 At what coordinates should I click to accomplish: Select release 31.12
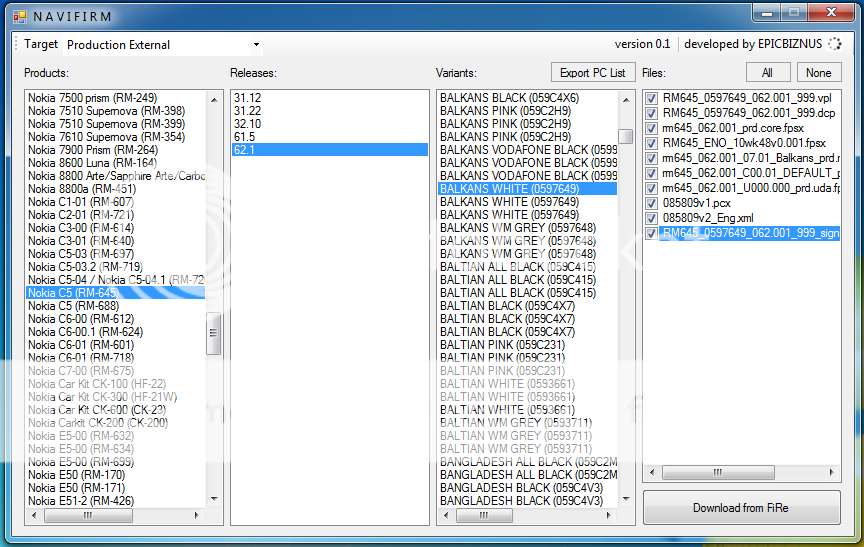pyautogui.click(x=330, y=98)
